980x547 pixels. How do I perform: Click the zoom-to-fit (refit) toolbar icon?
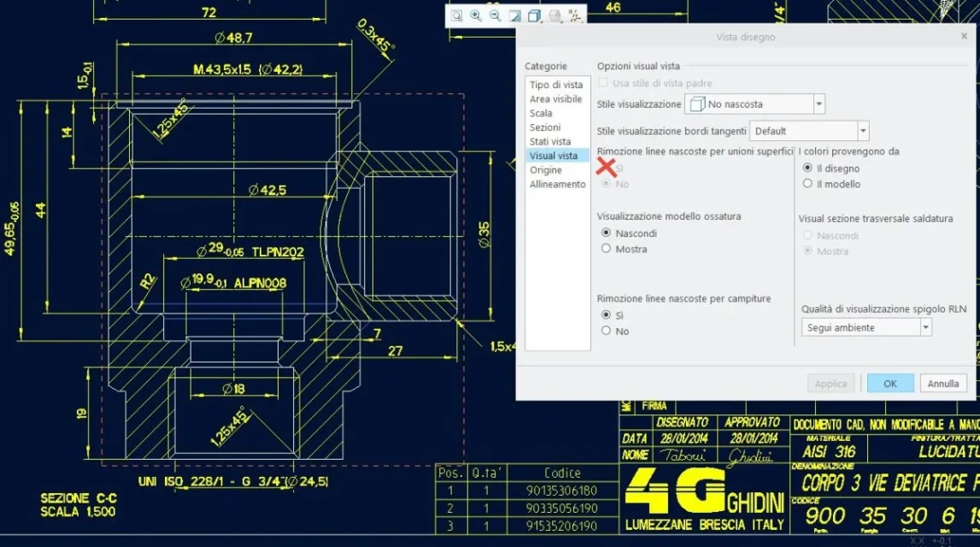point(457,15)
